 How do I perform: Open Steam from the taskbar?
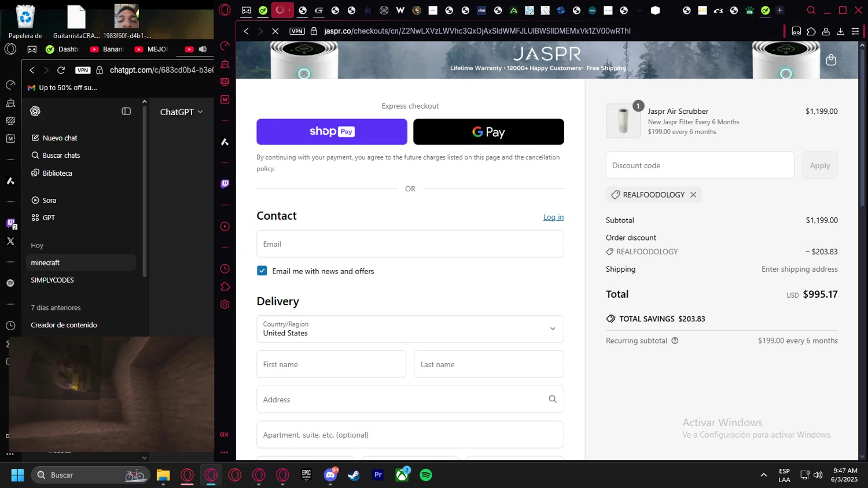pos(354,475)
